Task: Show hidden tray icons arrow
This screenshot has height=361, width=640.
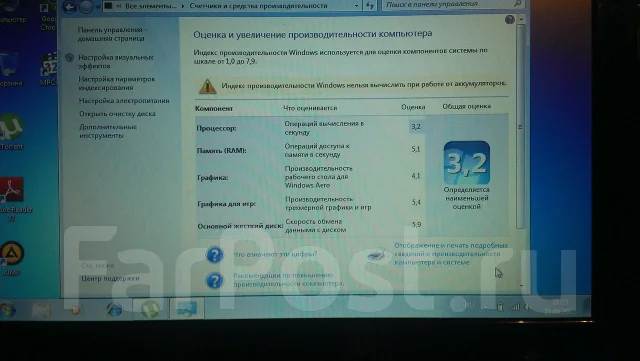Action: [486, 307]
